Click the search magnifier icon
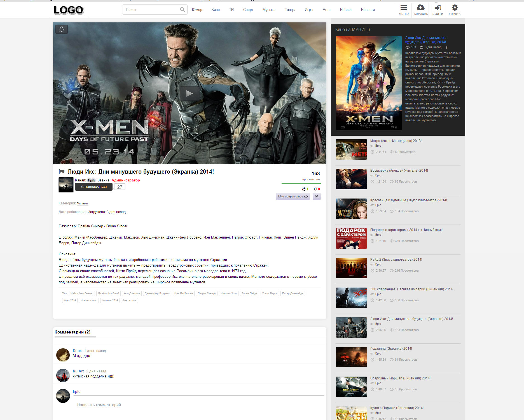The height and width of the screenshot is (420, 524). [x=183, y=10]
